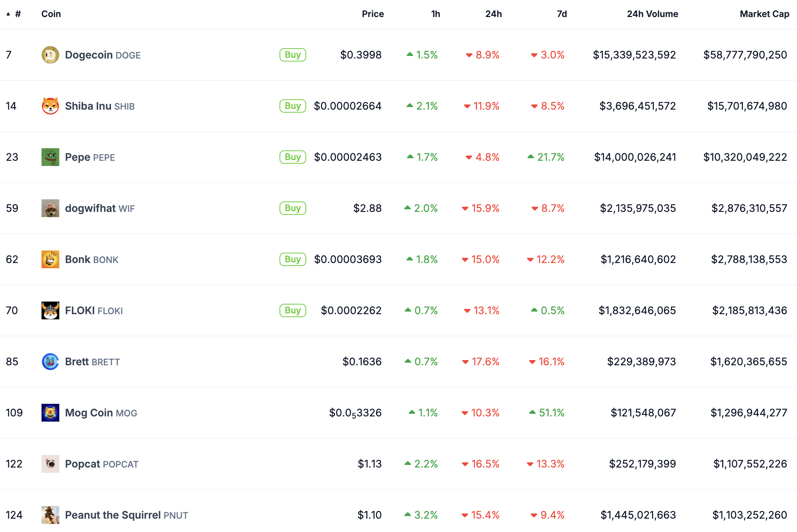Image resolution: width=797 pixels, height=532 pixels.
Task: Sort by the 7d change header
Action: coord(562,14)
